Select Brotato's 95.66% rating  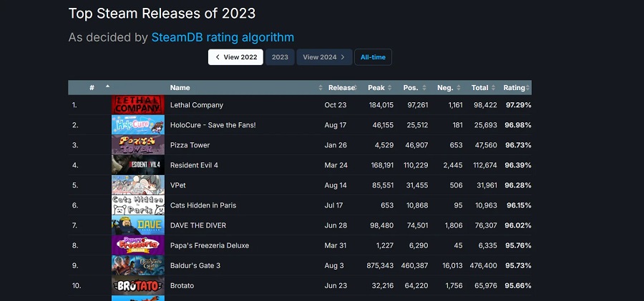(518, 286)
